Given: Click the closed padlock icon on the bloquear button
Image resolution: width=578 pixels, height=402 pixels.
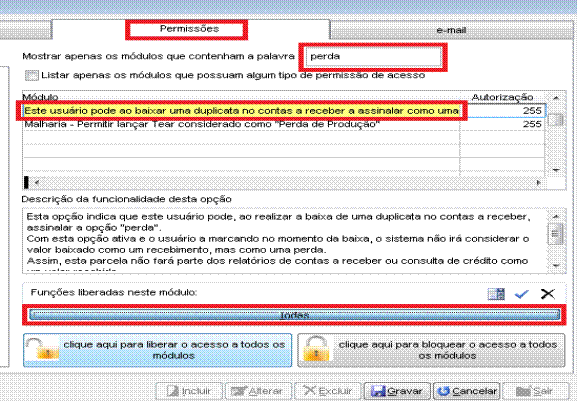Looking at the screenshot, I should click(316, 349).
